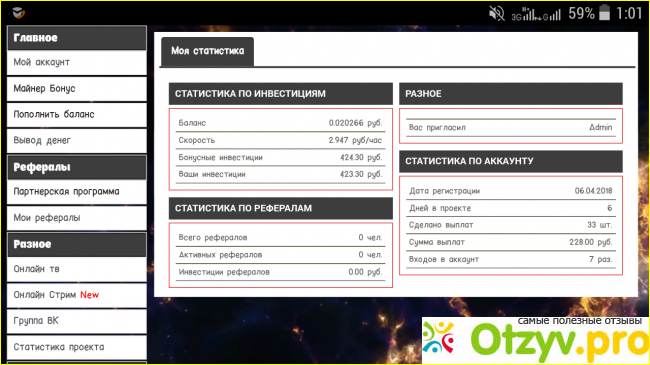650x365 pixels.
Task: Open the Мой аккаунт menu item
Action: pos(77,63)
